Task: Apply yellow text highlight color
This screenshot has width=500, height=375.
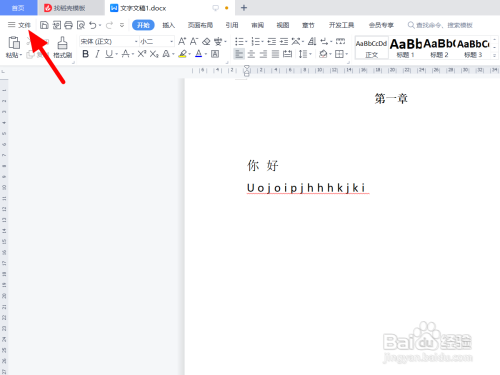Action: tap(182, 54)
